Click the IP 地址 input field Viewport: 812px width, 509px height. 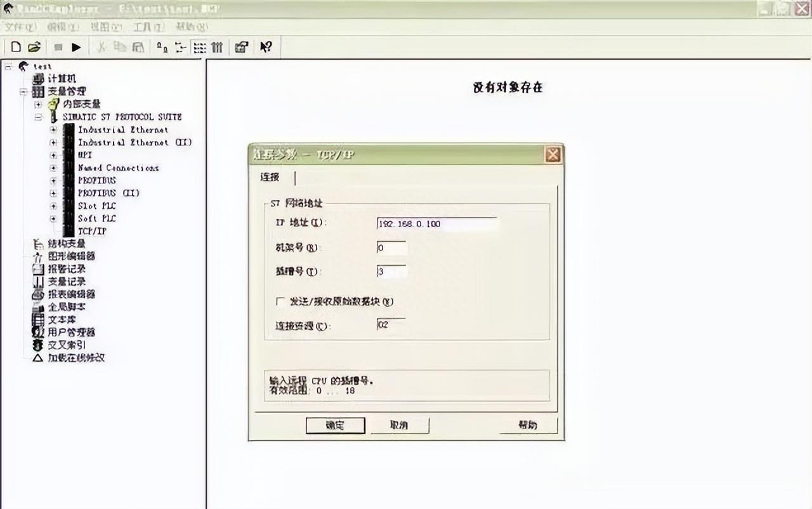[436, 224]
